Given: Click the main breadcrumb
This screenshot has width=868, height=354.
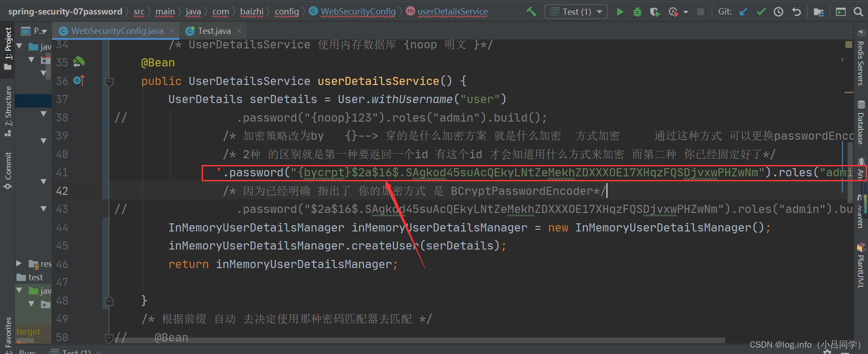Looking at the screenshot, I should [165, 12].
